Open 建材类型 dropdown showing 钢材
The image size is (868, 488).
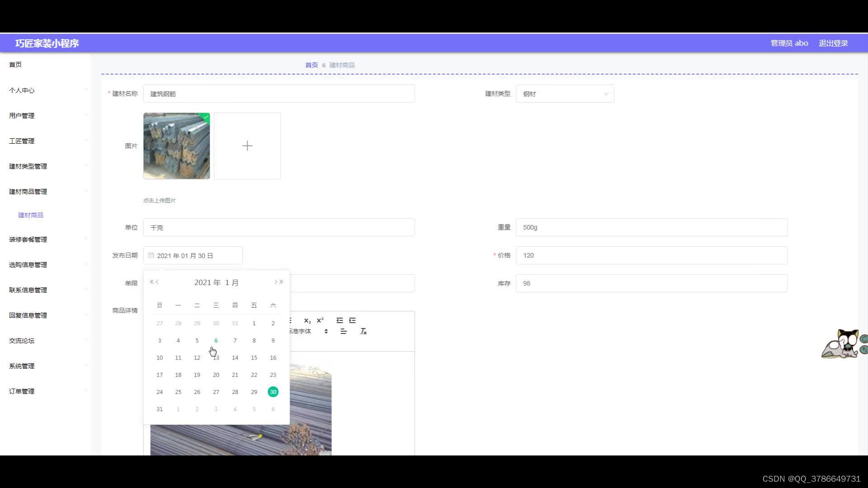[x=565, y=94]
